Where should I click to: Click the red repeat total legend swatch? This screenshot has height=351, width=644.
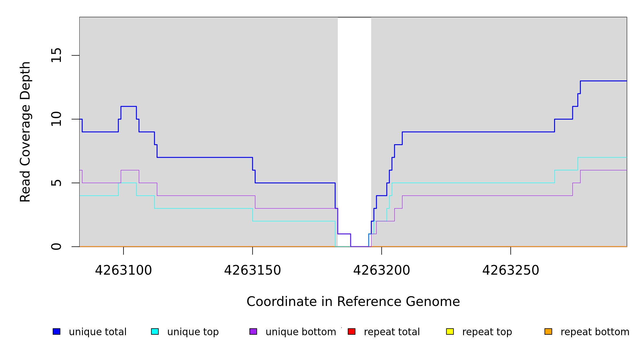pos(352,331)
